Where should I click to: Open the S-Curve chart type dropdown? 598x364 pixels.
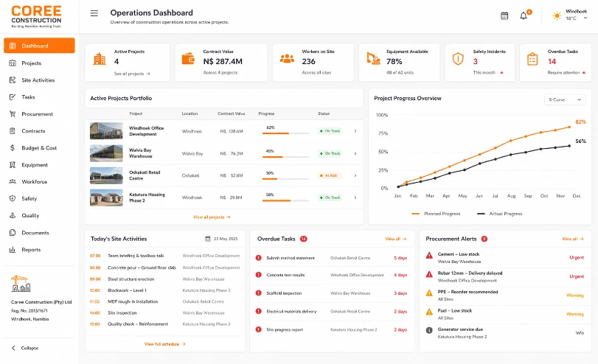click(x=565, y=99)
